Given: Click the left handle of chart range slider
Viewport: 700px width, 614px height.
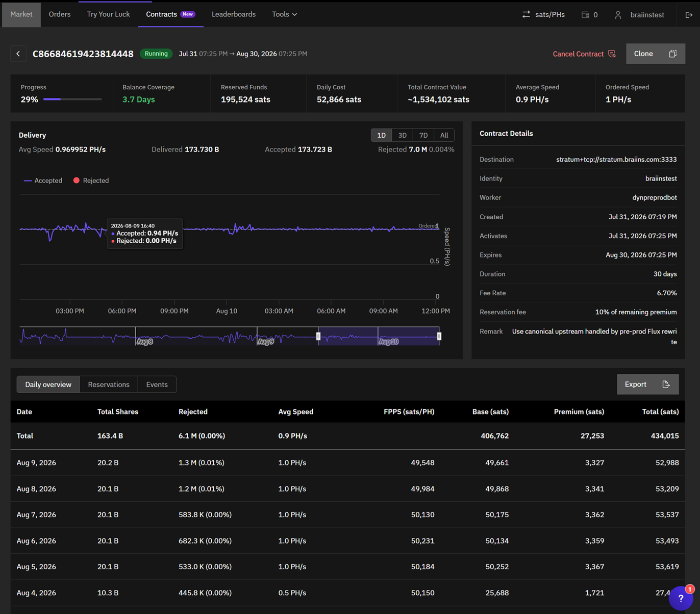Looking at the screenshot, I should tap(318, 336).
